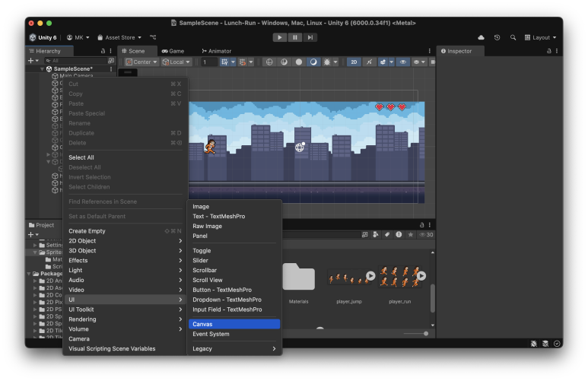Open the Audio submenu
The image size is (588, 381).
pyautogui.click(x=126, y=280)
